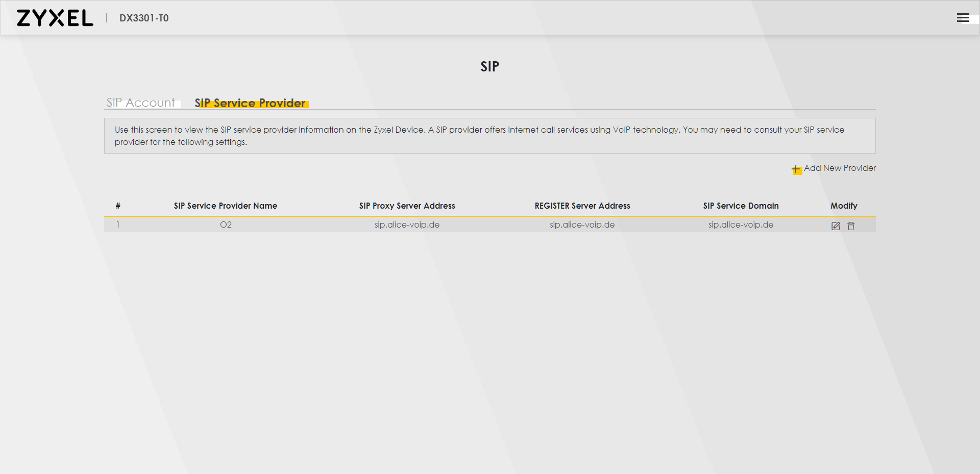Click the proxy server address sip.alice-voip.de
Viewport: 980px width, 474px height.
point(407,224)
